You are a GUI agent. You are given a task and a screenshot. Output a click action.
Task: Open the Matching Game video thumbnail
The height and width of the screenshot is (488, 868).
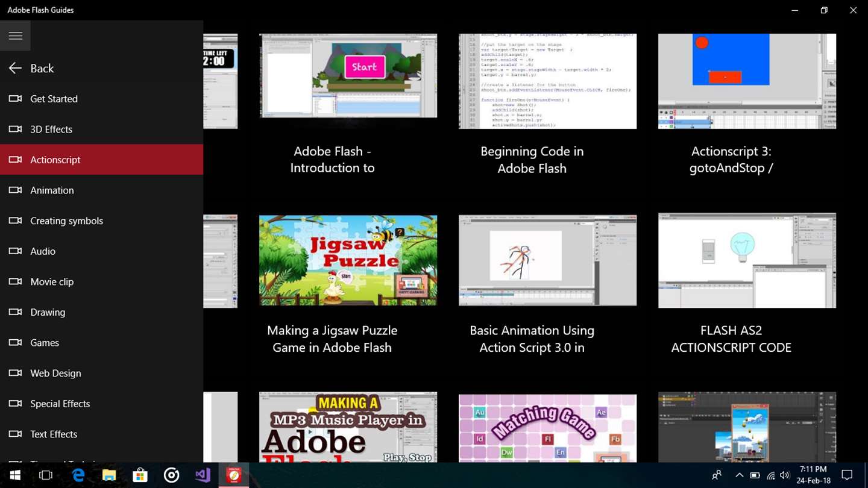point(547,428)
